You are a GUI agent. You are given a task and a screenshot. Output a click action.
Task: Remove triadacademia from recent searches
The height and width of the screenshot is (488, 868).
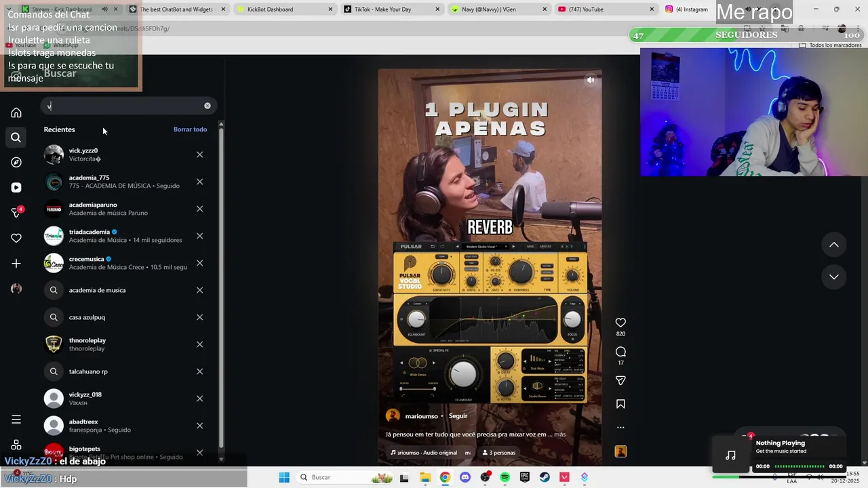(x=199, y=236)
